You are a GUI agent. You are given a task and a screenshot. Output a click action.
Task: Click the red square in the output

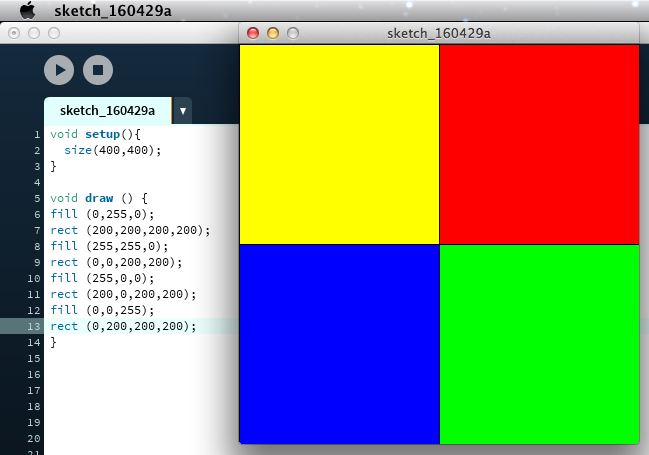tap(539, 144)
